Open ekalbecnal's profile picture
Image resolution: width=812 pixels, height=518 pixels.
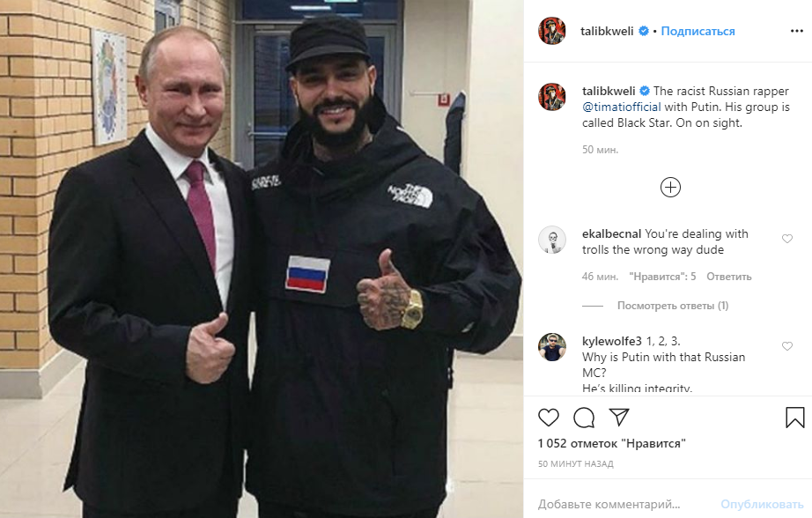click(552, 240)
